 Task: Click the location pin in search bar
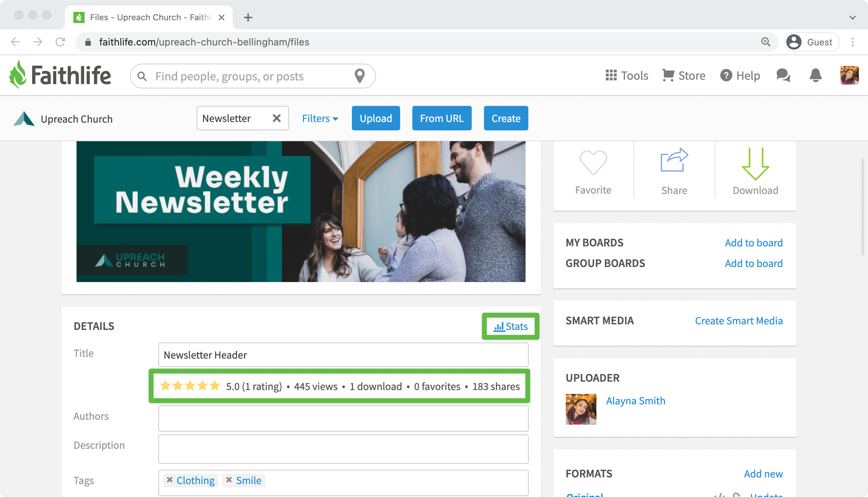(360, 76)
